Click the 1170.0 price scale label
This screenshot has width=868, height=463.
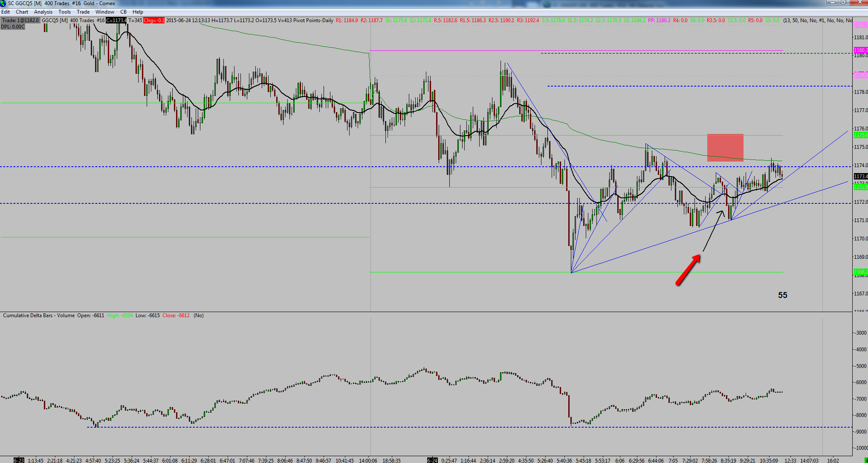pyautogui.click(x=861, y=239)
